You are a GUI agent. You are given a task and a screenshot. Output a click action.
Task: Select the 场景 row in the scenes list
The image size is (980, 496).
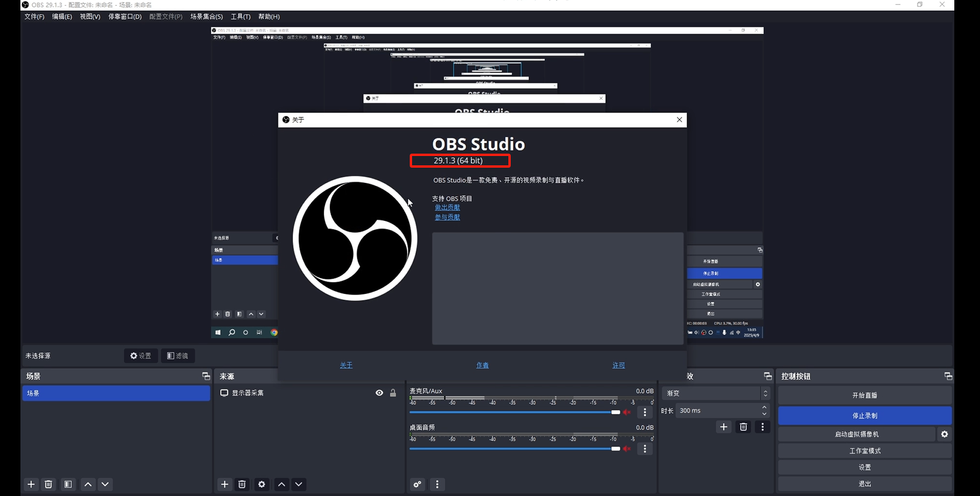(x=116, y=393)
